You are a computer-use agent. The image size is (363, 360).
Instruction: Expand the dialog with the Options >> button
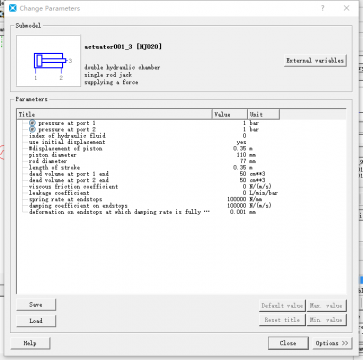pos(332,343)
